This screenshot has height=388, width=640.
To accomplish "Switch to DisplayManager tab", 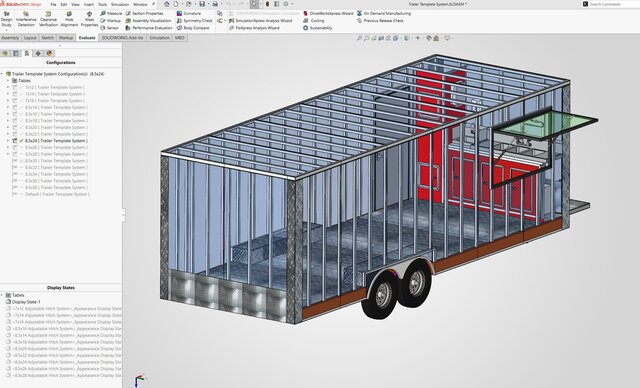I will (49, 53).
